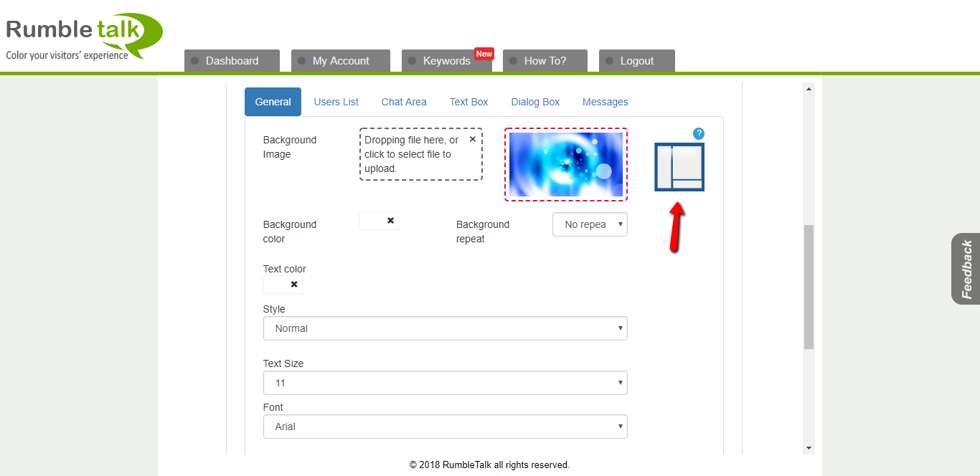Click the blue background image thumbnail

[x=565, y=164]
